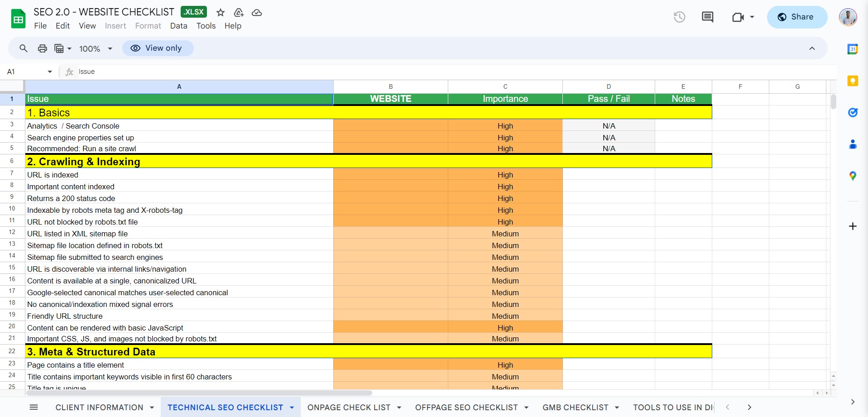Screen dimensions: 868x417
Task: Star this spreadsheet document
Action: pos(221,13)
